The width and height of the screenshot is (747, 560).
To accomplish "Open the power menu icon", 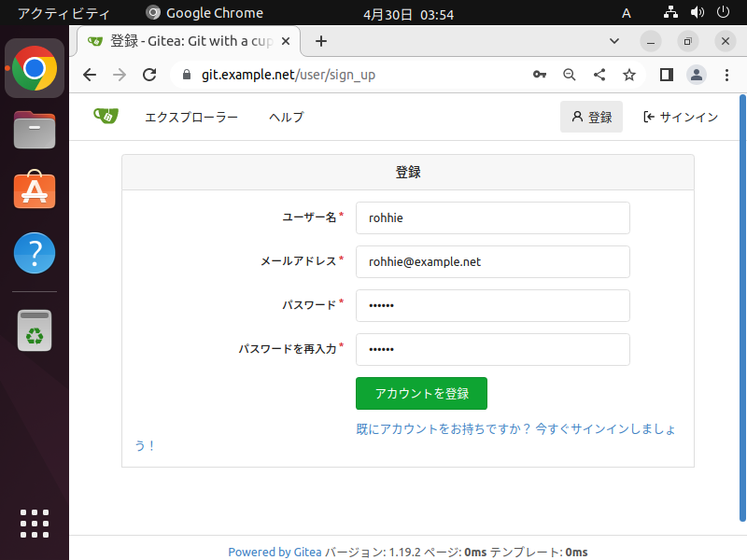I will [723, 12].
